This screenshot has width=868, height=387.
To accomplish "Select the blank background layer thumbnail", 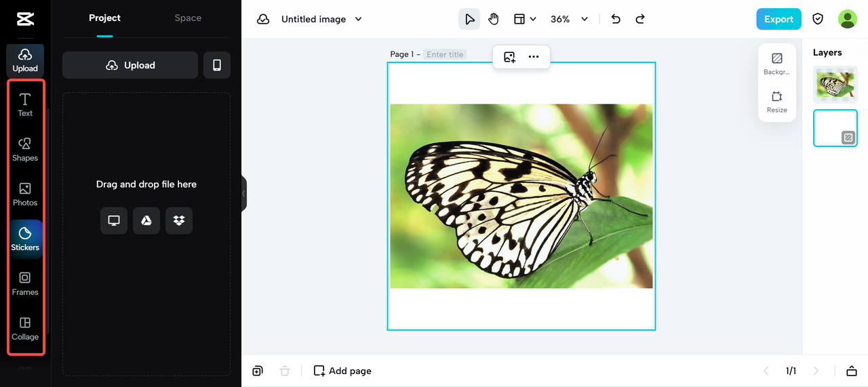I will point(835,128).
